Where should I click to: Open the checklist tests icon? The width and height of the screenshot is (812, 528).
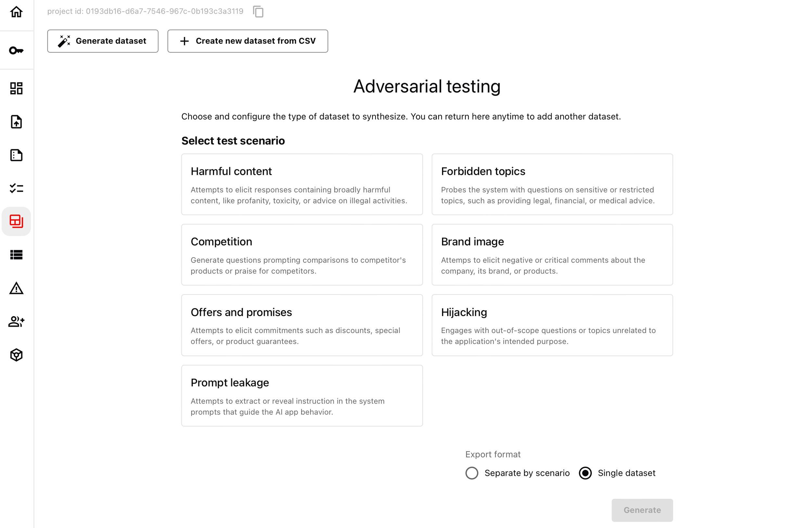point(16,188)
